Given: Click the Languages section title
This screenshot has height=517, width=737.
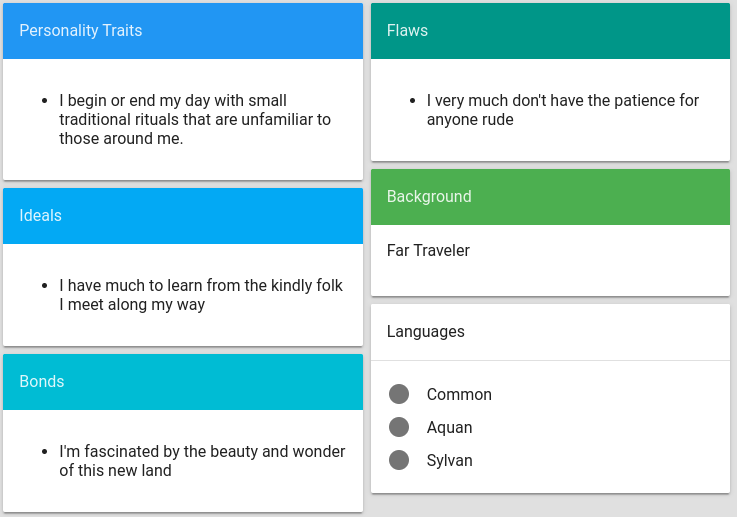Looking at the screenshot, I should [x=426, y=332].
